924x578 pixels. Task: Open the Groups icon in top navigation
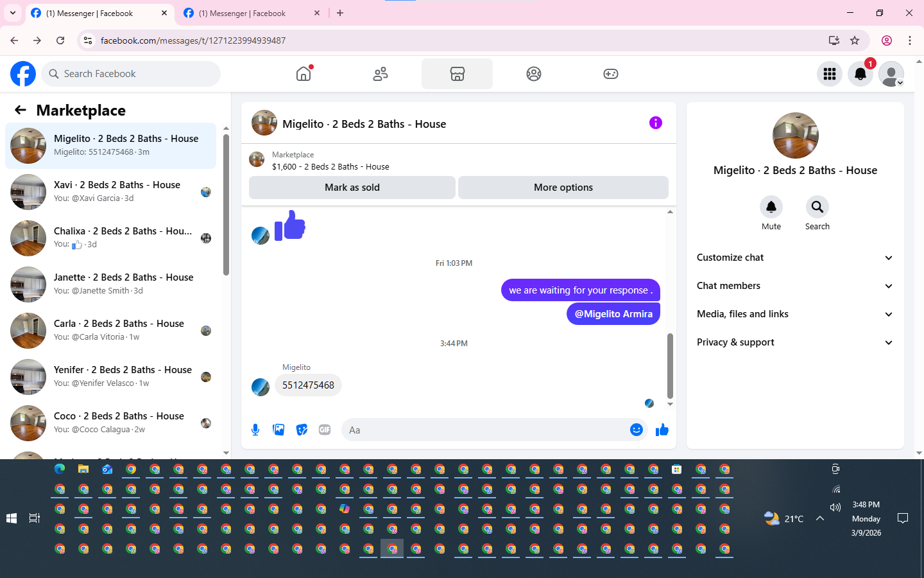tap(534, 74)
